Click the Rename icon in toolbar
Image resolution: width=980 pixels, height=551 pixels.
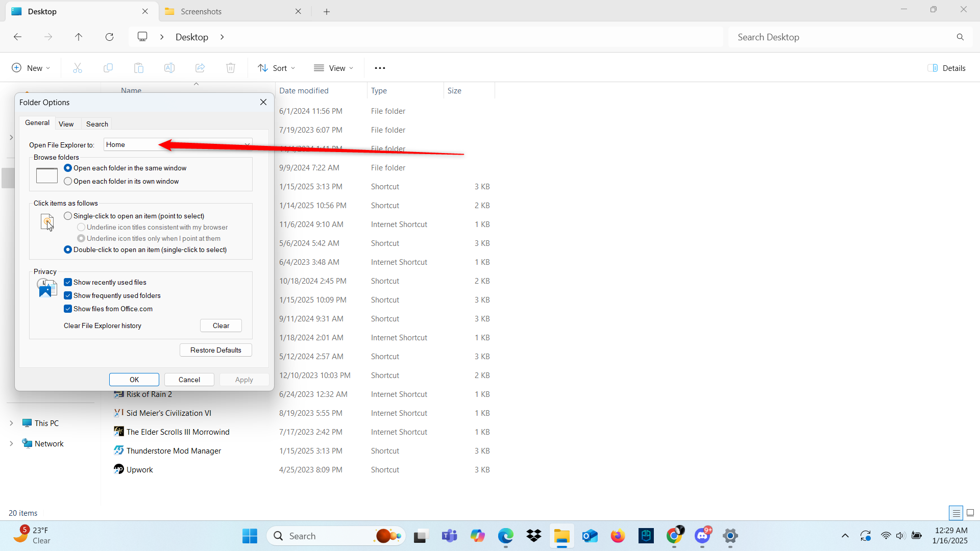[169, 68]
